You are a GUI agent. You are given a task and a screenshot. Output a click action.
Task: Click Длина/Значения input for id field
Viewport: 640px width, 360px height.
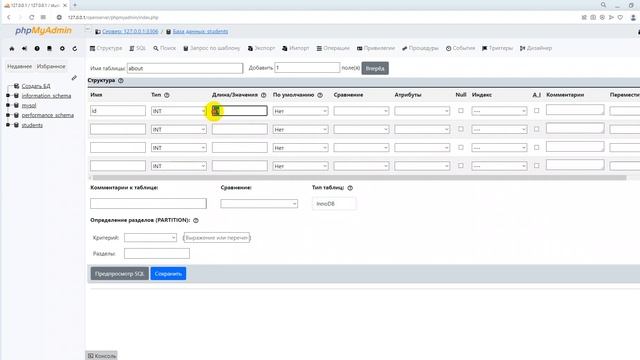(x=240, y=111)
